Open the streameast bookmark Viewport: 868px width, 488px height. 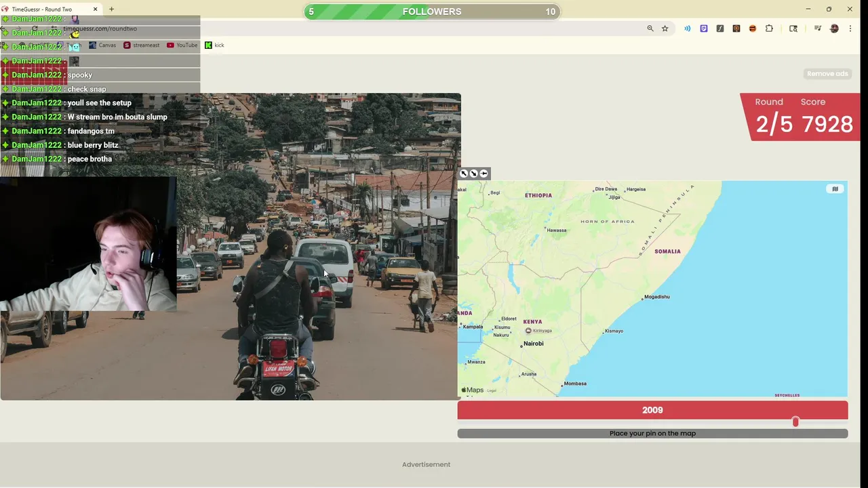(x=142, y=45)
